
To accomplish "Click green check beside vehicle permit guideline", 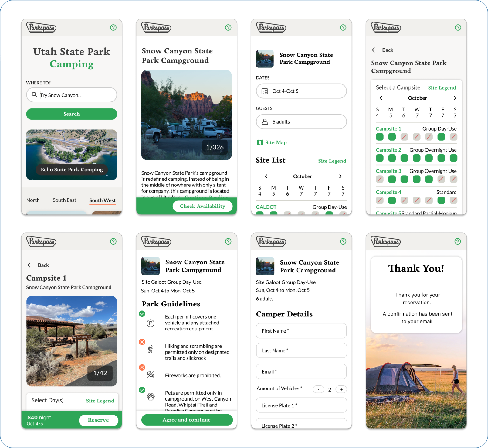I will coord(142,314).
